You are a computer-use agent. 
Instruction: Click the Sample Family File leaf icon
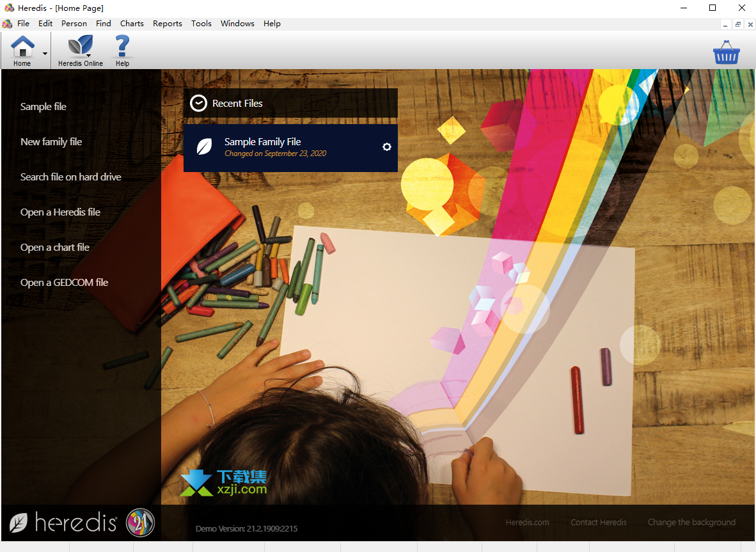pos(205,146)
